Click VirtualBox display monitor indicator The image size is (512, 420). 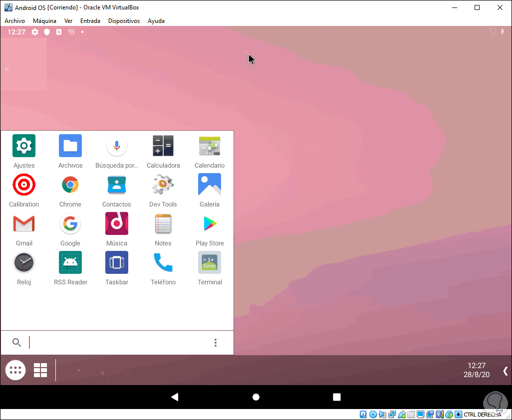tap(421, 415)
